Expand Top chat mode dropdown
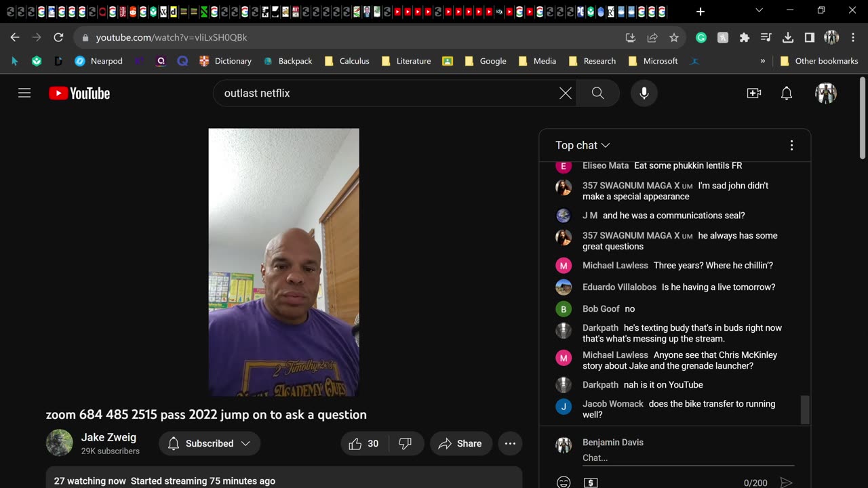The width and height of the screenshot is (868, 488). coord(583,145)
